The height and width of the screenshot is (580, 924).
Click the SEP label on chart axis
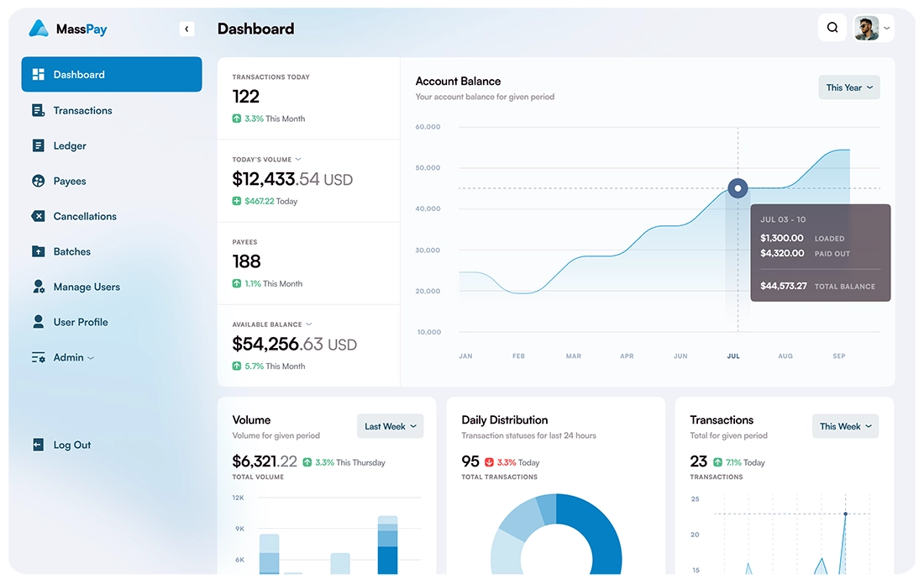click(839, 356)
